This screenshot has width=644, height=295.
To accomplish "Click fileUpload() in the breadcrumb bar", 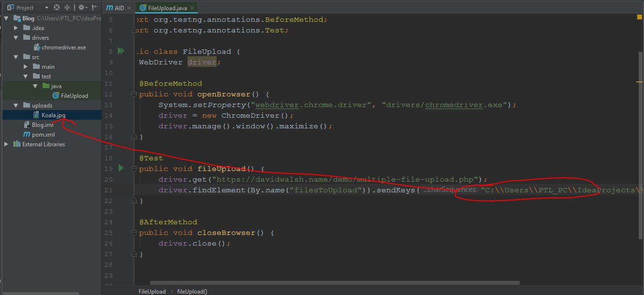I will coord(192,291).
